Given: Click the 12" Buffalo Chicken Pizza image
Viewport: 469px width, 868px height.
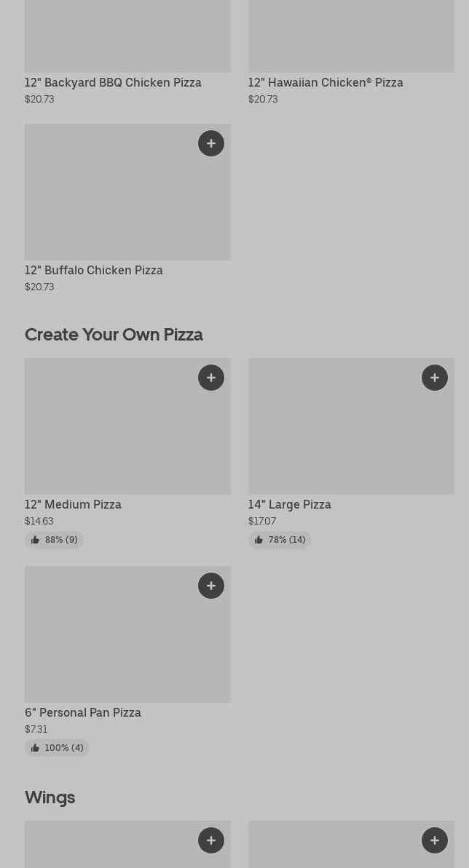Looking at the screenshot, I should (109, 196).
